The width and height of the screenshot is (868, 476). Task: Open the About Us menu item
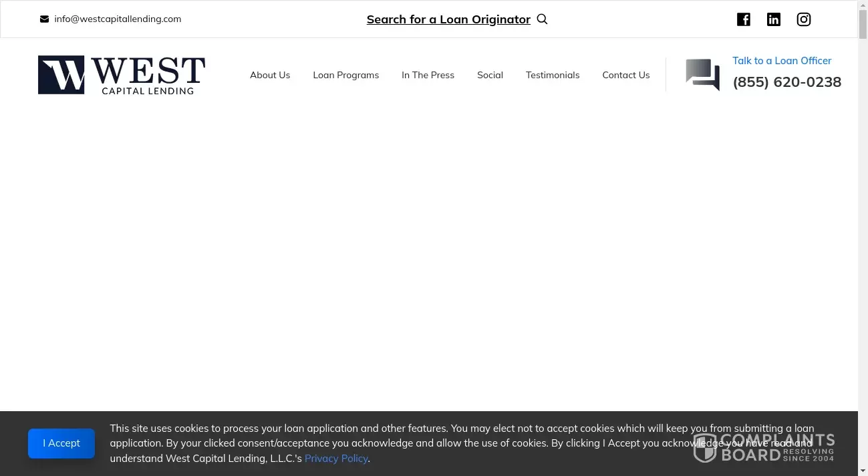point(270,75)
